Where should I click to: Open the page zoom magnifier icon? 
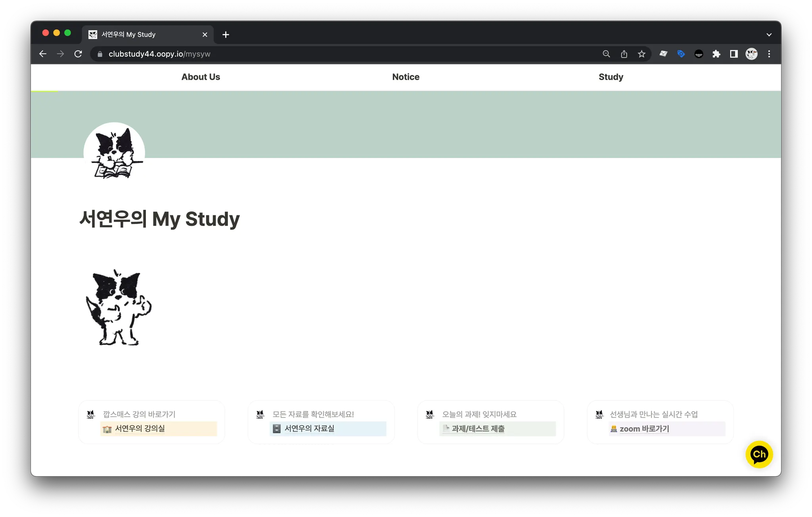(x=606, y=54)
